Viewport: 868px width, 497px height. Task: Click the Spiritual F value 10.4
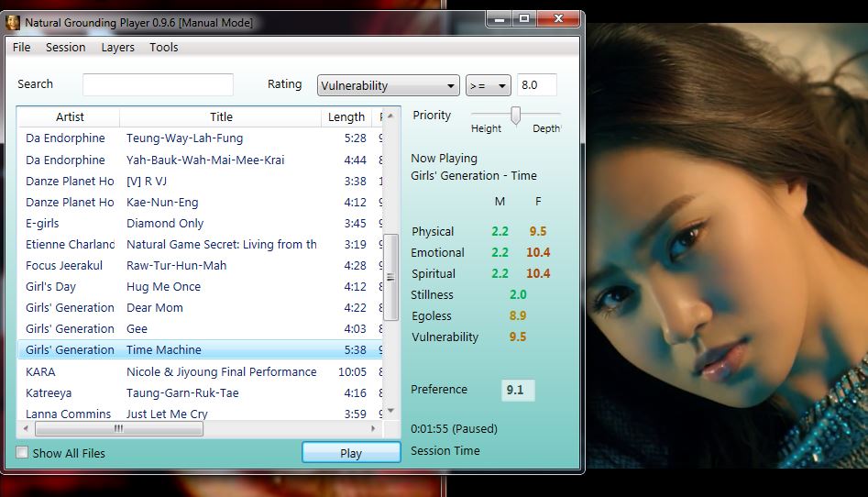[x=538, y=273]
